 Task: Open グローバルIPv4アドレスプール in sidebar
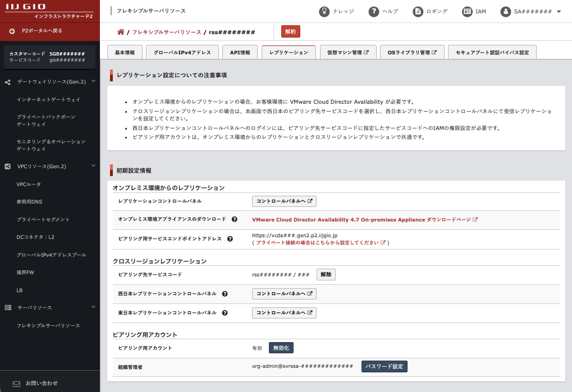(52, 255)
